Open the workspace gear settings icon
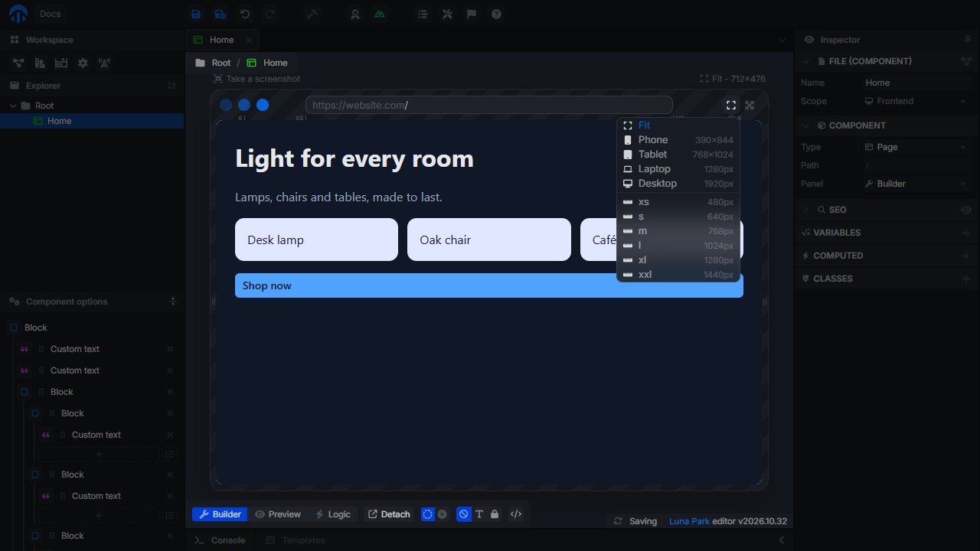The height and width of the screenshot is (551, 980). click(83, 63)
